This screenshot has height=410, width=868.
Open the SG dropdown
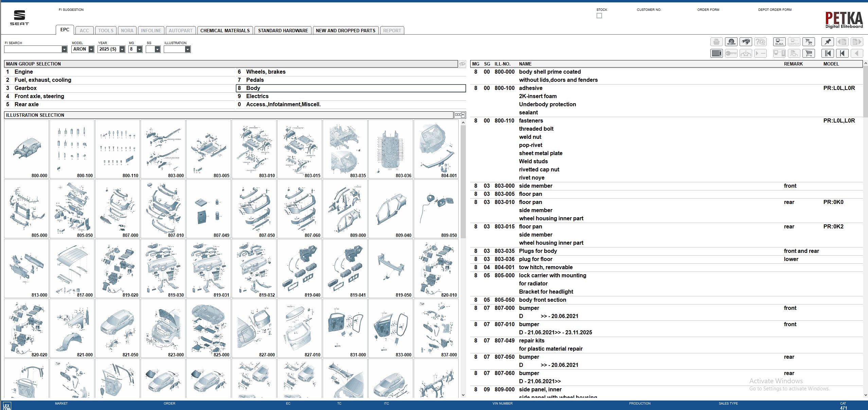pyautogui.click(x=157, y=49)
